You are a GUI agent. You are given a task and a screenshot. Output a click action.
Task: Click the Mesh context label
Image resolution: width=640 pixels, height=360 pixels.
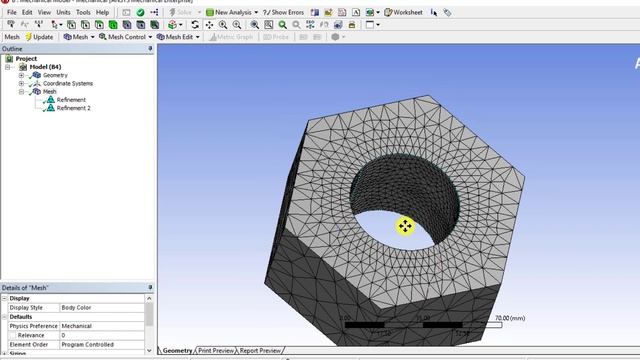coord(12,37)
